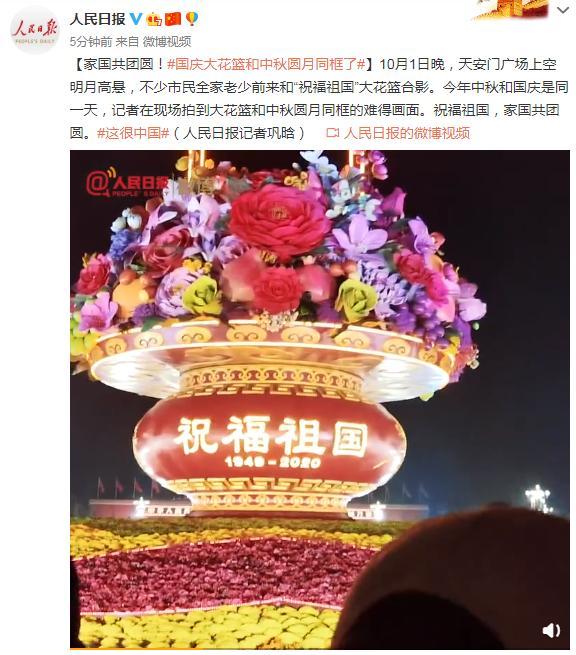The height and width of the screenshot is (655, 576).
Task: Click the Chinese flag badge icon
Action: (173, 19)
